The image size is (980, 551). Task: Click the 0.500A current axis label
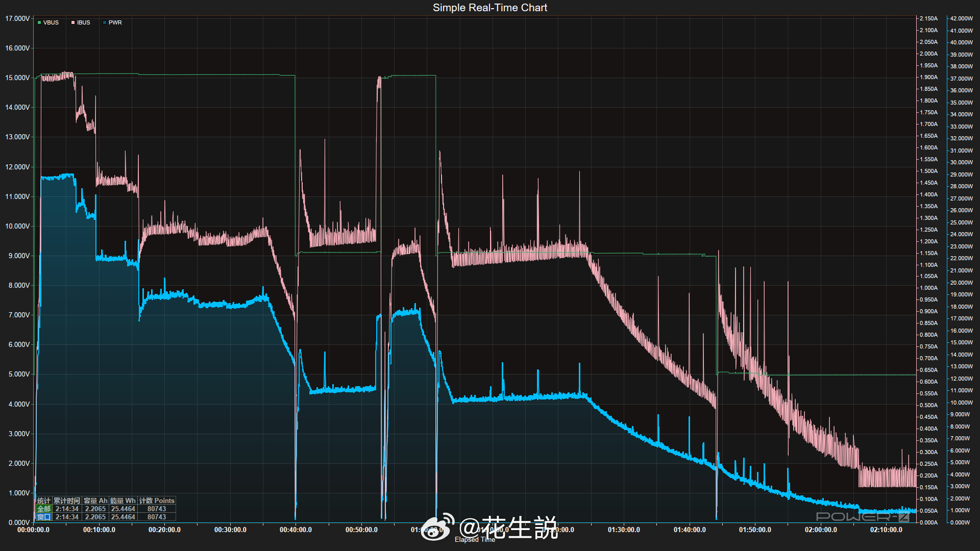click(928, 405)
